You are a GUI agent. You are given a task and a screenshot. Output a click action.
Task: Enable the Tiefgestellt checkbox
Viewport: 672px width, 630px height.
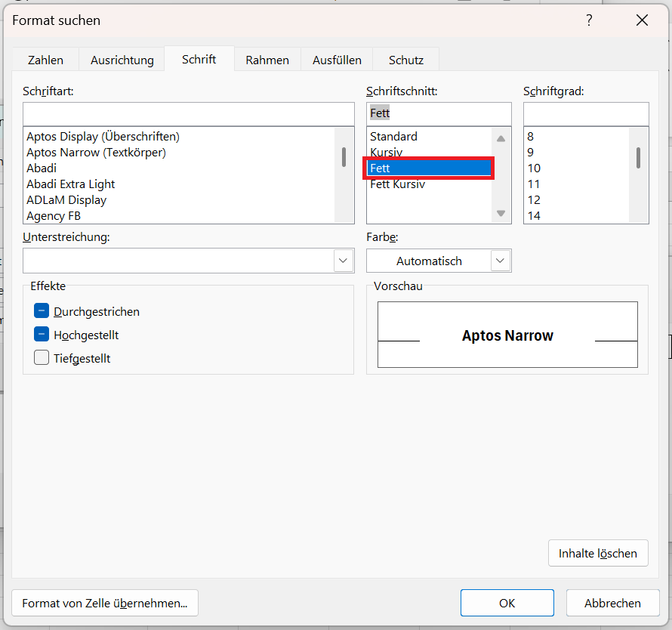[x=41, y=357]
